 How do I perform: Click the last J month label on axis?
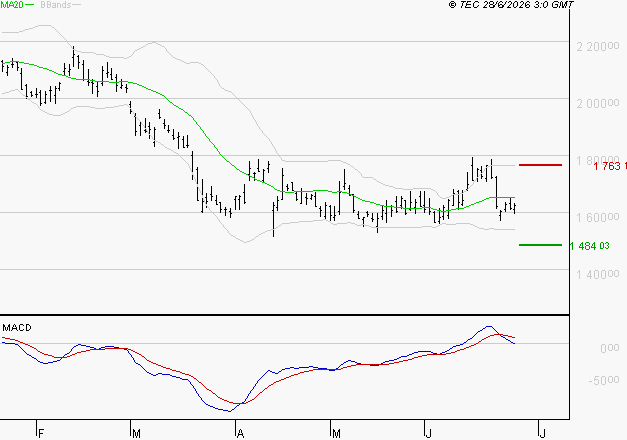pos(543,434)
